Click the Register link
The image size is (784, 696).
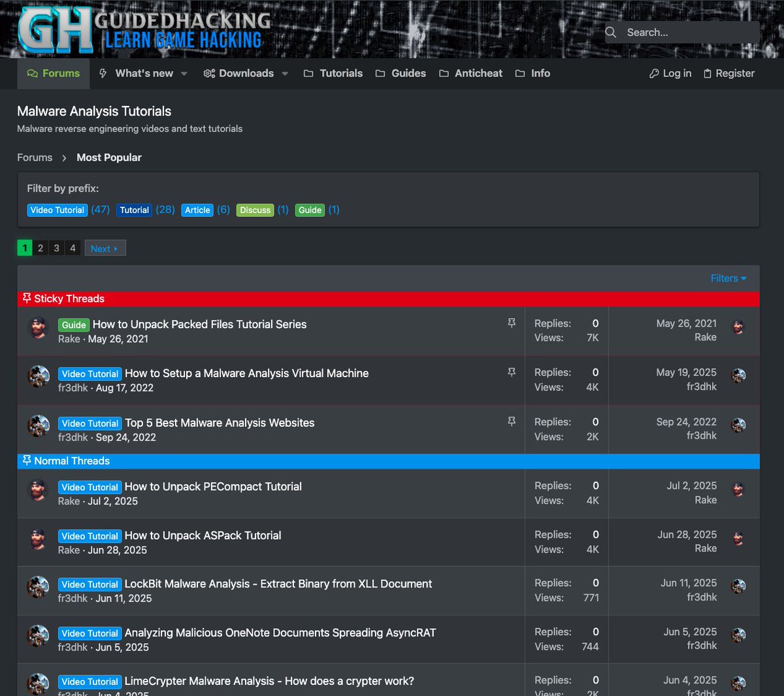(729, 73)
